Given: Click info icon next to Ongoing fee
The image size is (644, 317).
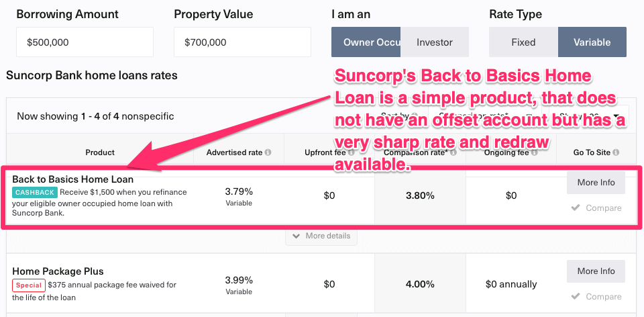Looking at the screenshot, I should coord(535,152).
